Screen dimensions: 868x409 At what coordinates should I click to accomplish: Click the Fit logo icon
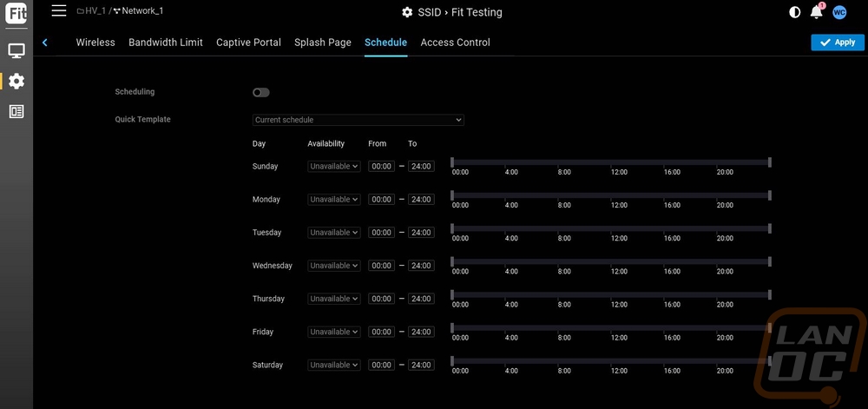(x=16, y=14)
